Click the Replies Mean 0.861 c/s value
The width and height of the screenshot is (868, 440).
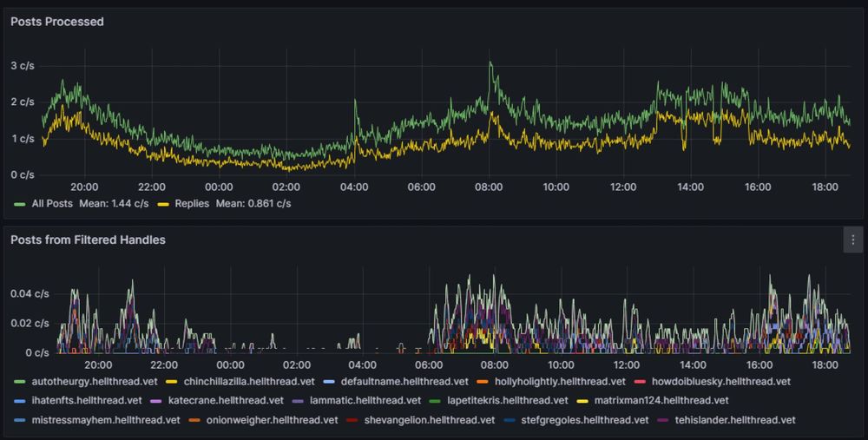coord(253,204)
